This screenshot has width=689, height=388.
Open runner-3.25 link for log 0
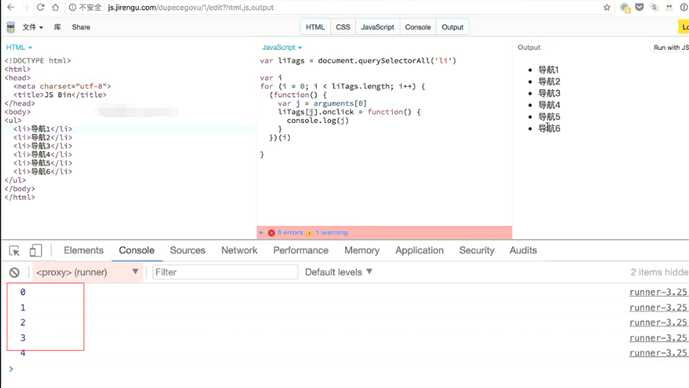tap(658, 292)
